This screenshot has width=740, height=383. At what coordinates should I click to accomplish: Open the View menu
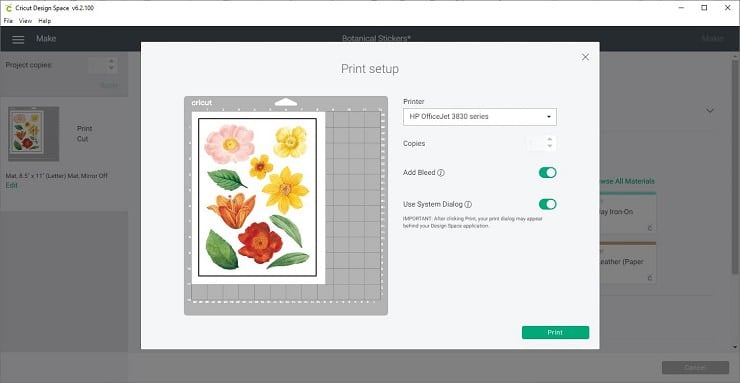(25, 21)
